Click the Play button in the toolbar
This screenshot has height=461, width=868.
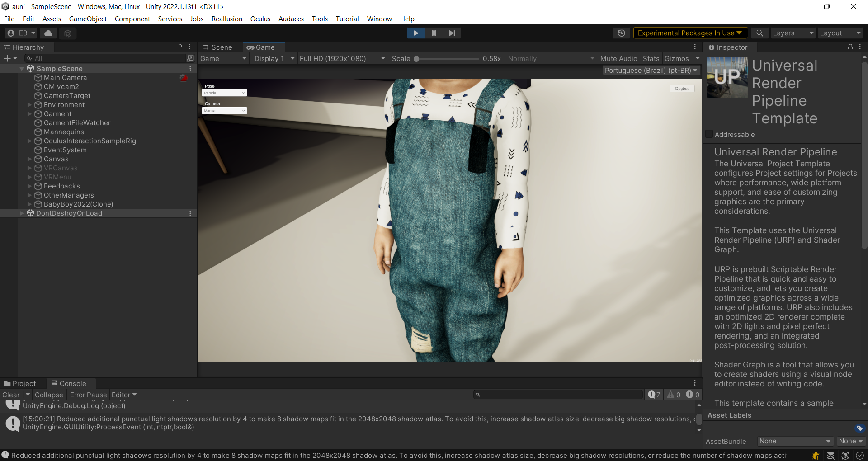tap(415, 33)
